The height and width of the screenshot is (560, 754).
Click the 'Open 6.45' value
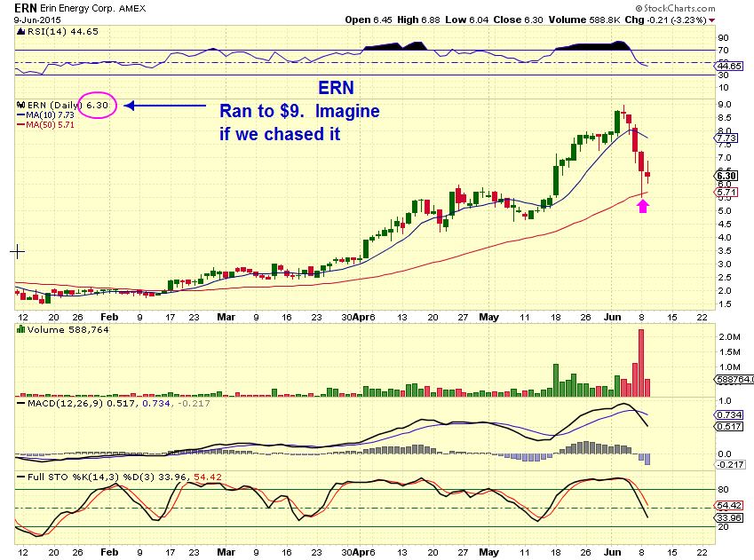coord(369,20)
